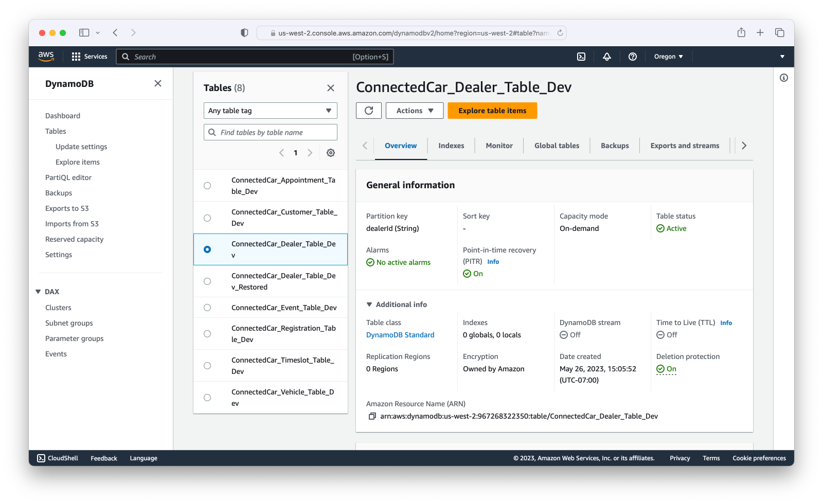Open a new Safari tab
Screen dimensions: 823x504
tap(760, 32)
